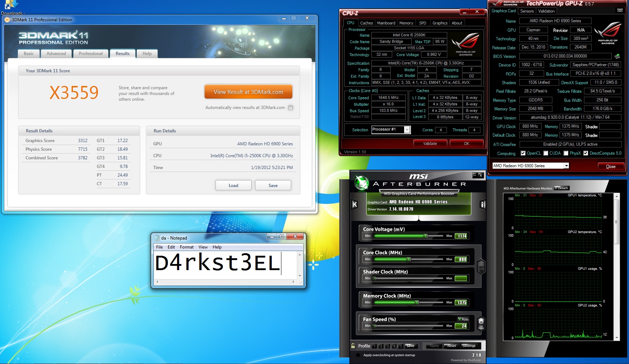Click the Core Voltage slider handle

[x=426, y=236]
